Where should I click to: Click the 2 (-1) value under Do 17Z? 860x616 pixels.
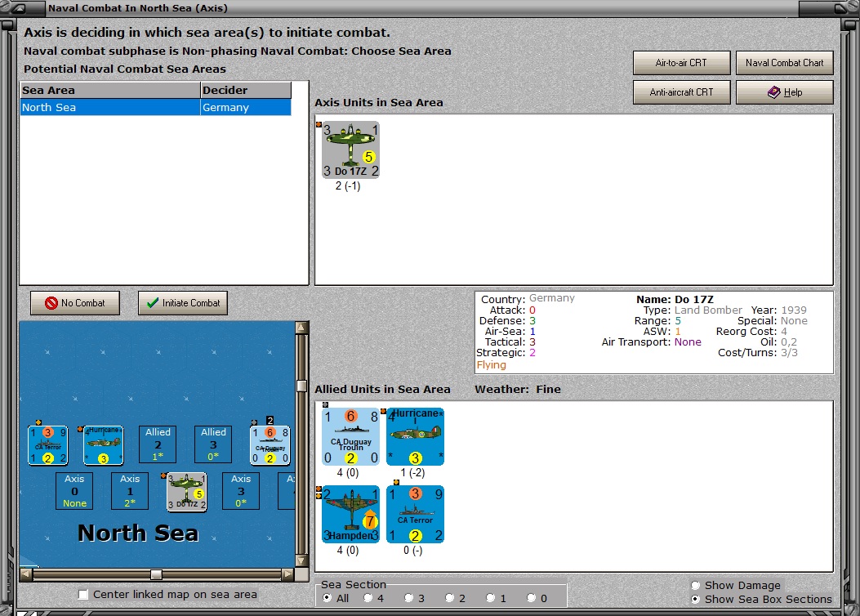point(348,186)
